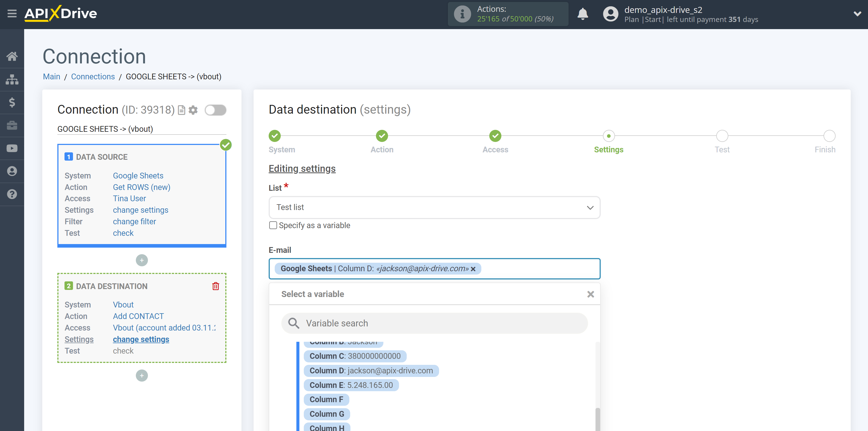The width and height of the screenshot is (868, 431).
Task: Expand the account dropdown chevron
Action: click(857, 14)
